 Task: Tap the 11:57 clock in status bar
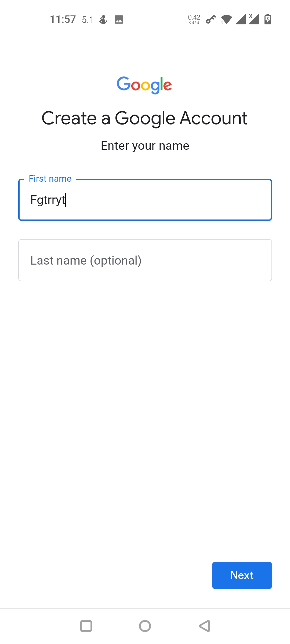tap(63, 19)
